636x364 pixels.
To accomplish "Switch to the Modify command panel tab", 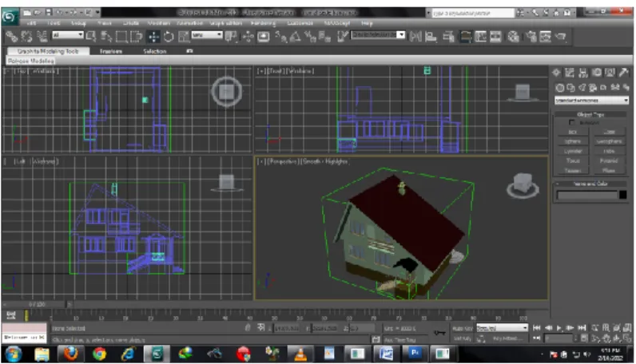I will [570, 73].
